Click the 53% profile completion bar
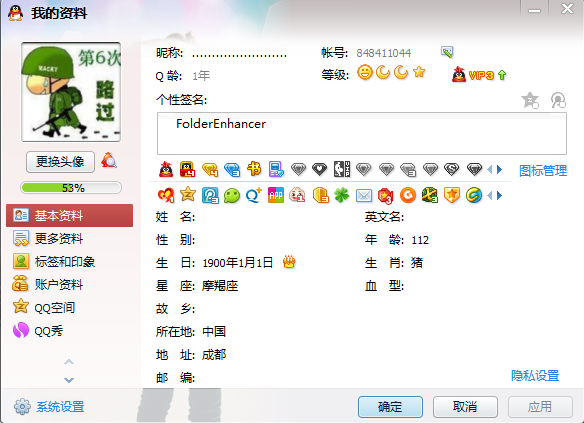The height and width of the screenshot is (423, 584). click(71, 188)
